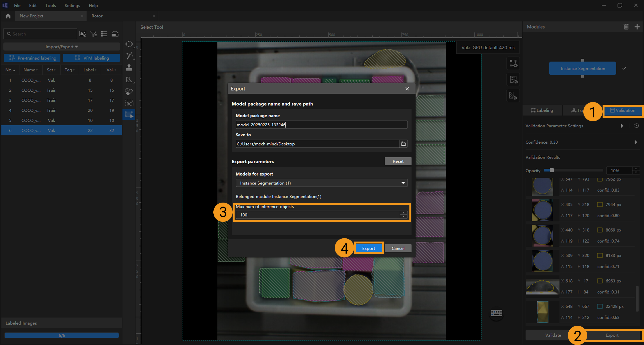Screen dimensions: 644x345
Task: Sort by the No. column header
Action: [x=10, y=70]
